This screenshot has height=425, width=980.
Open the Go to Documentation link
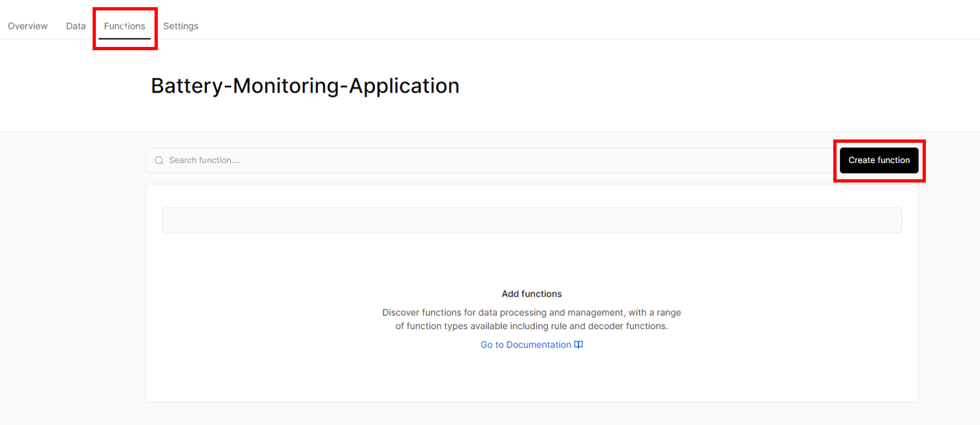point(531,345)
